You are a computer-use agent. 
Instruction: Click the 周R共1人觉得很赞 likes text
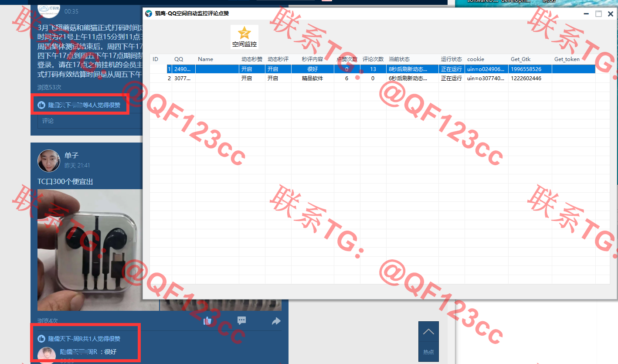pyautogui.click(x=84, y=339)
